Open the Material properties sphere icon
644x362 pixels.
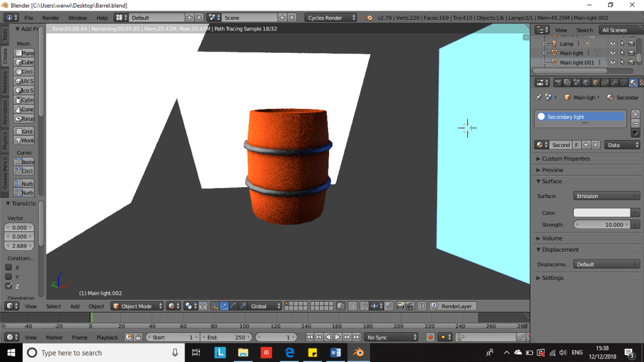[632, 83]
